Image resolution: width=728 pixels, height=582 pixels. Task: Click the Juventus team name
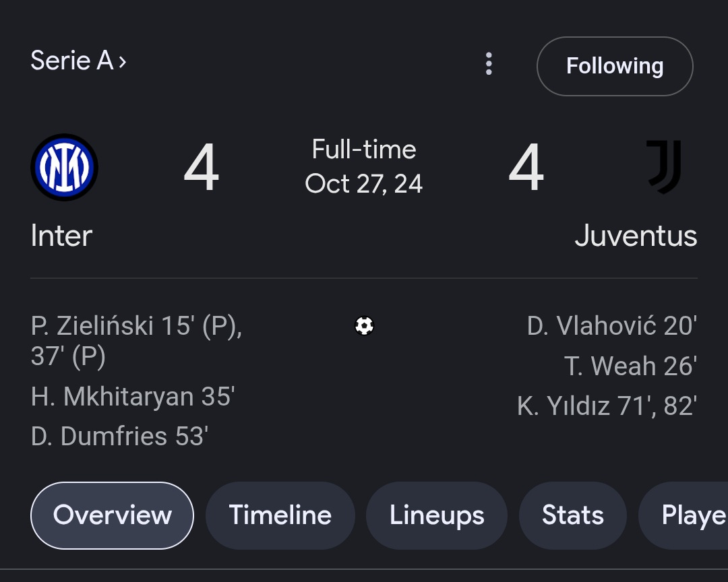click(x=636, y=236)
